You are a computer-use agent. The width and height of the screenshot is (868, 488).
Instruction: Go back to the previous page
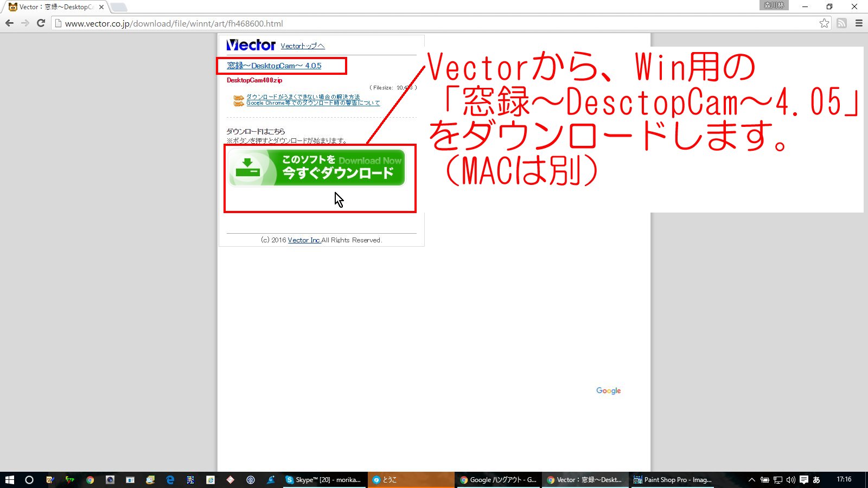click(9, 23)
